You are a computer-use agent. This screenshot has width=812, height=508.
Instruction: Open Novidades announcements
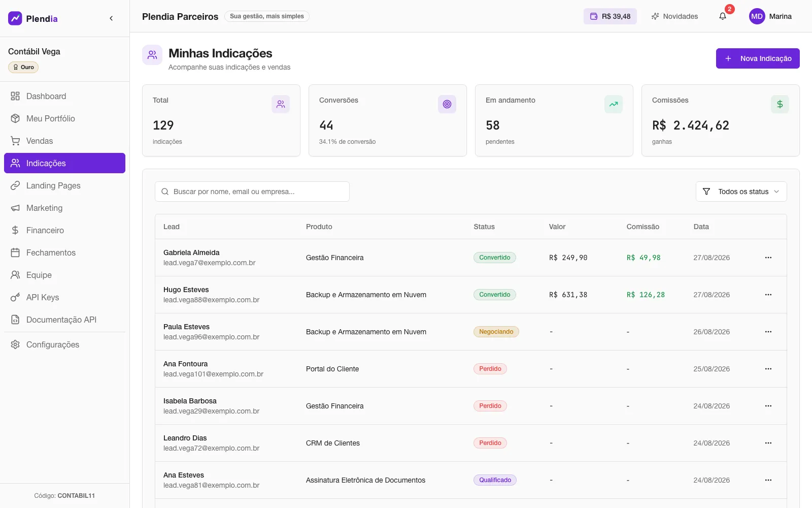point(674,16)
